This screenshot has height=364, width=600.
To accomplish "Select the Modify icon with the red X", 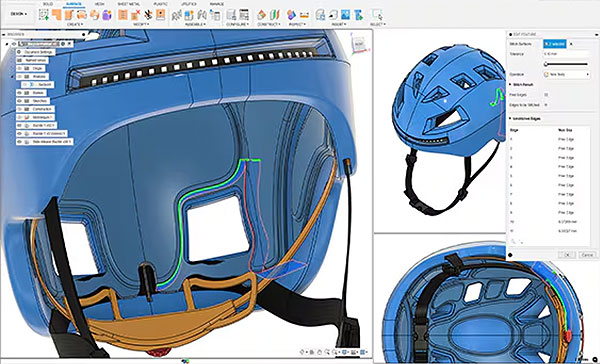I will pos(135,15).
